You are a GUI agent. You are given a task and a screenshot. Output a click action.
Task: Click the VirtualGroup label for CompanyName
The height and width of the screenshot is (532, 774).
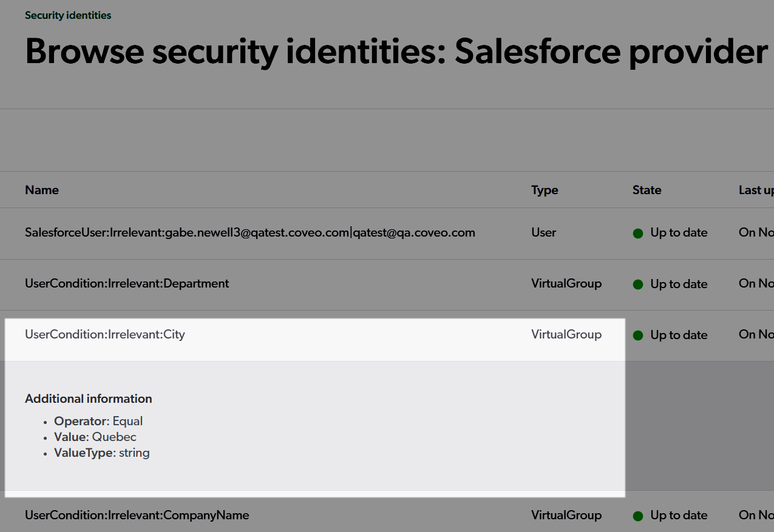point(566,515)
